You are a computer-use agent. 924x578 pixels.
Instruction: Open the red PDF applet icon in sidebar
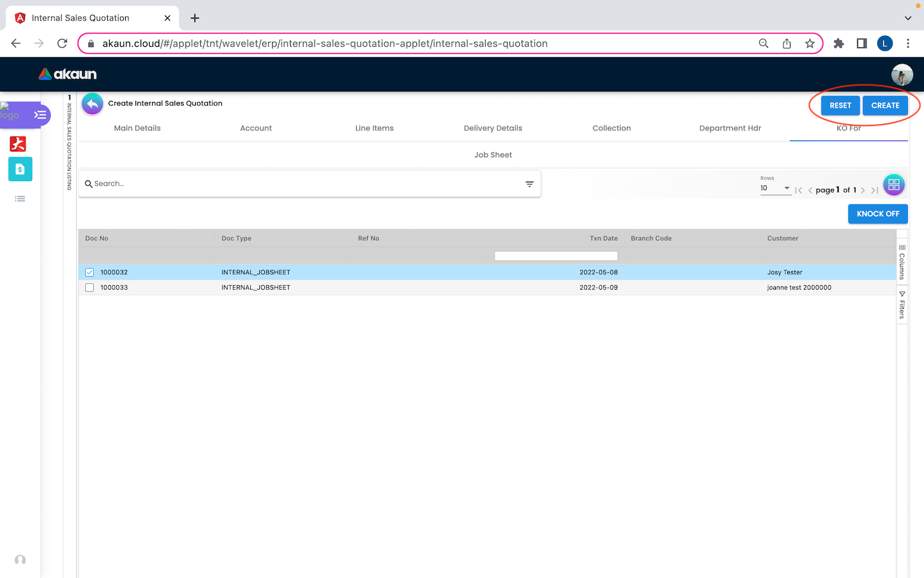point(18,144)
